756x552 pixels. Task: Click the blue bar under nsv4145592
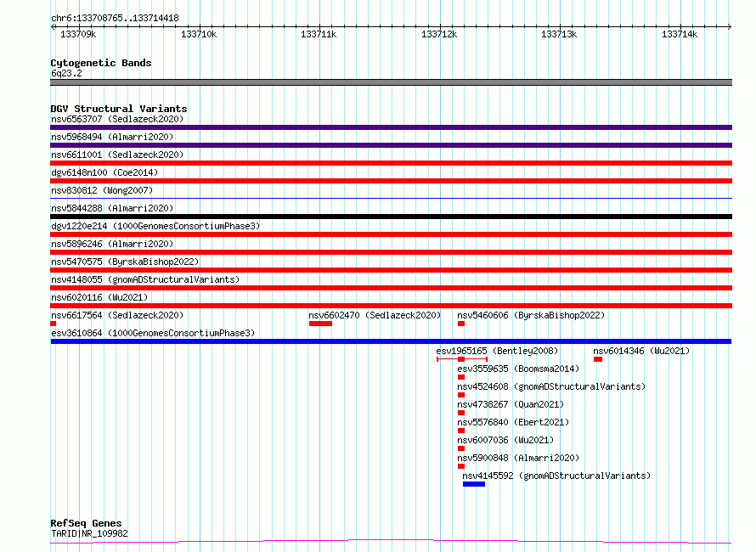tap(474, 484)
